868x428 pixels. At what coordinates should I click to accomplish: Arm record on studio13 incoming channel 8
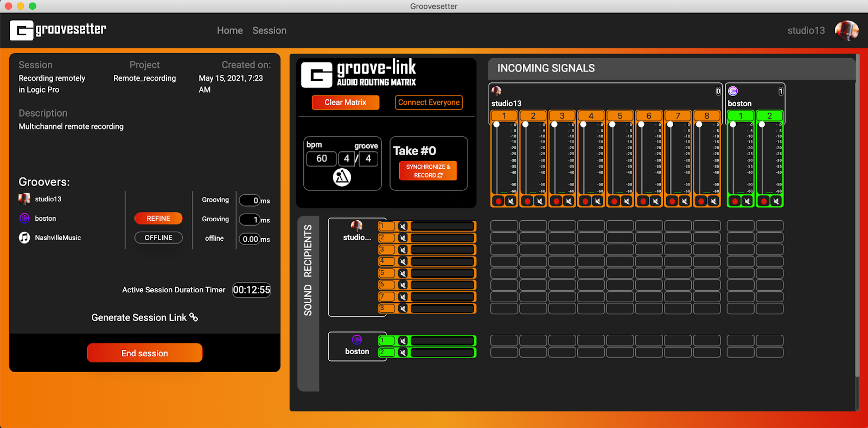pos(701,201)
